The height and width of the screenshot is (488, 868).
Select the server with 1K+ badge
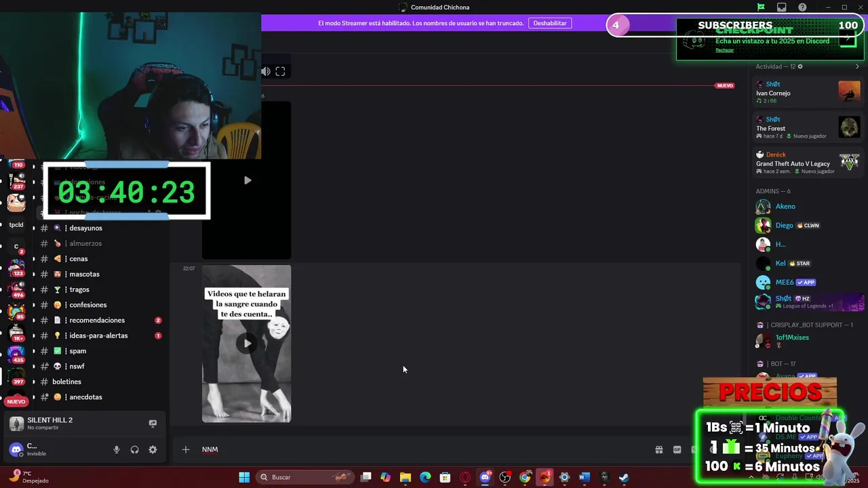coord(16,332)
